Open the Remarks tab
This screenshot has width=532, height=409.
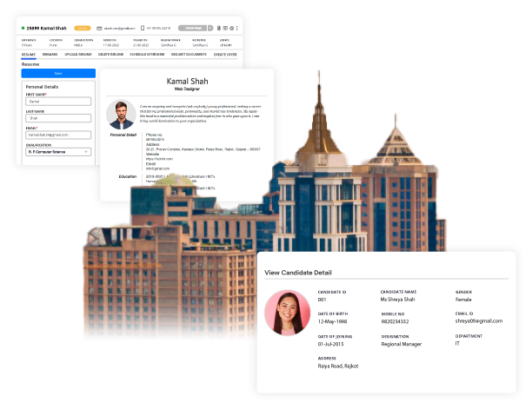tap(50, 54)
